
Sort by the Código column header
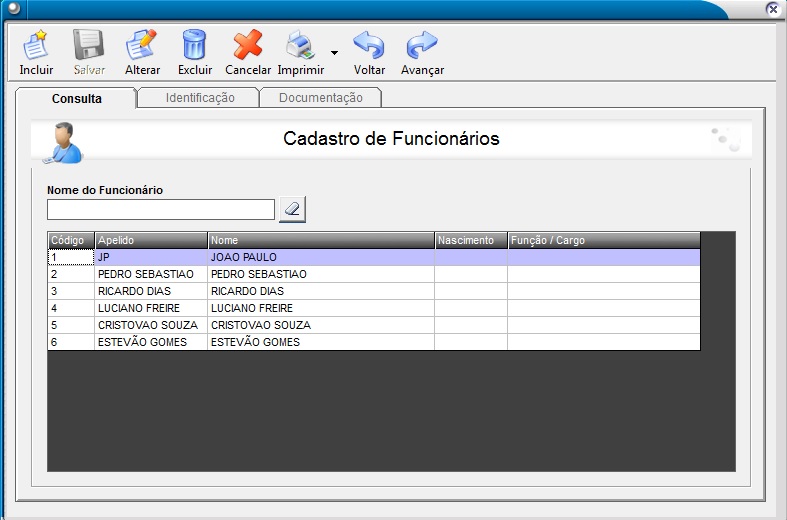(71, 240)
